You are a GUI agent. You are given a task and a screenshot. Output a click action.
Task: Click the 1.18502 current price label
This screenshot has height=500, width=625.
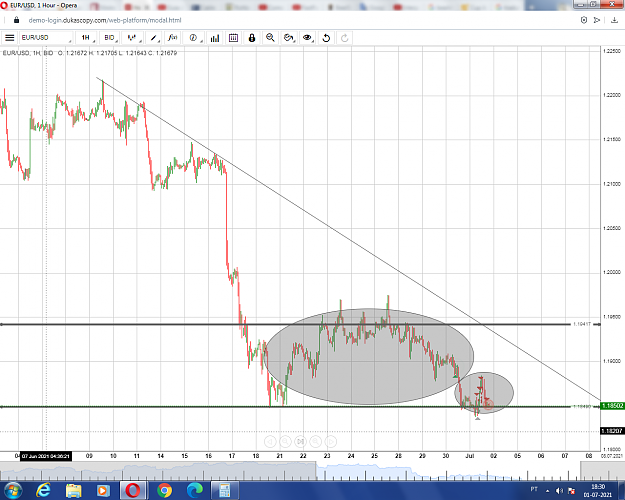point(612,406)
